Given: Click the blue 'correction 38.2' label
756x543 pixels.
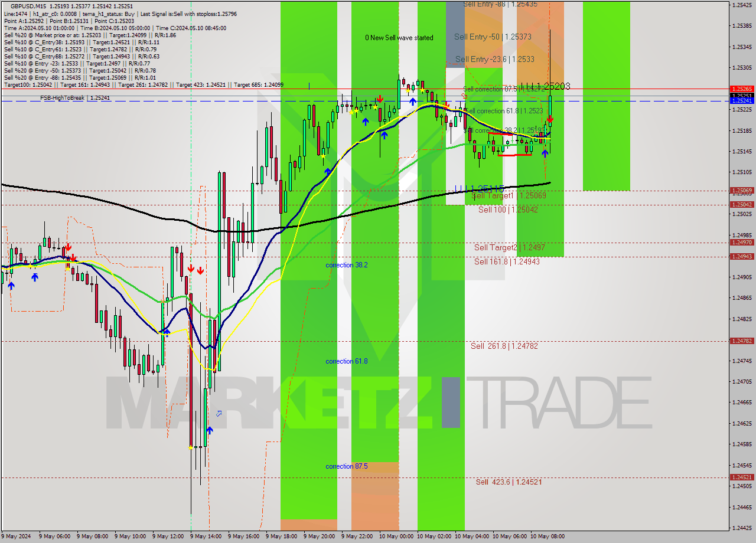Looking at the screenshot, I should pos(347,265).
